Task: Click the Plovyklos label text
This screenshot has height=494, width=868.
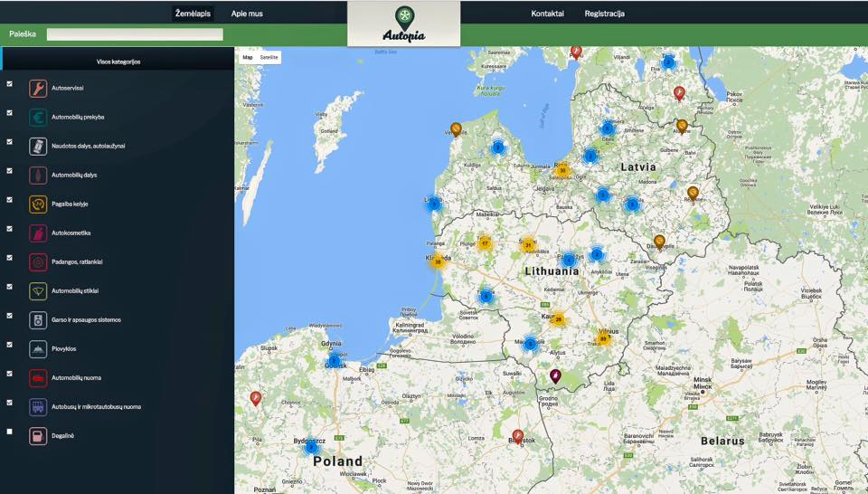Action: 63,349
